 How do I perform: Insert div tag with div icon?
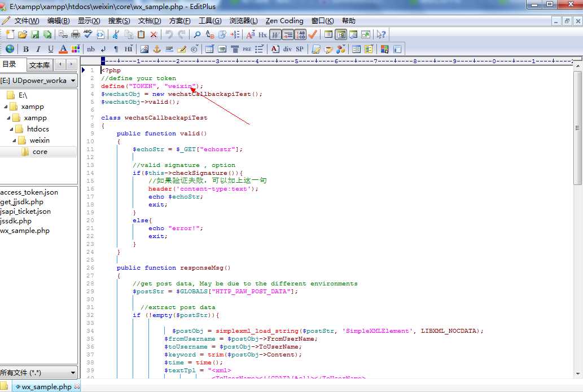tap(287, 49)
